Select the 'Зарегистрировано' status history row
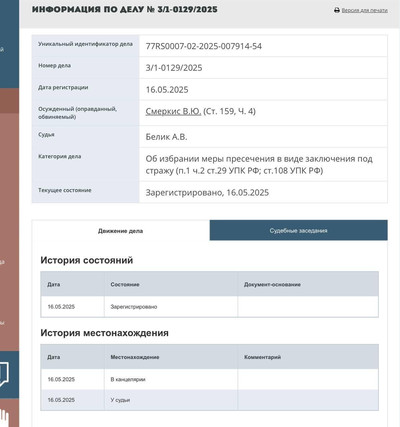 tap(210, 307)
